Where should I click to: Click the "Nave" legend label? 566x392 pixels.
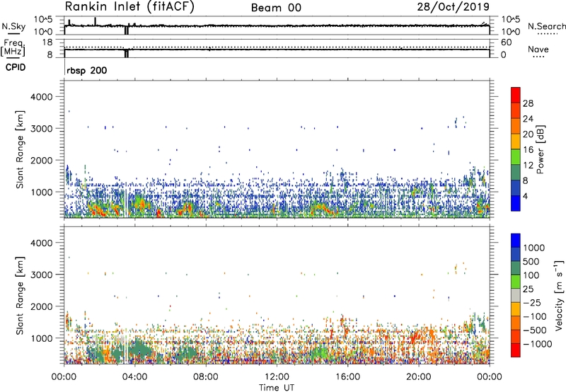click(538, 50)
